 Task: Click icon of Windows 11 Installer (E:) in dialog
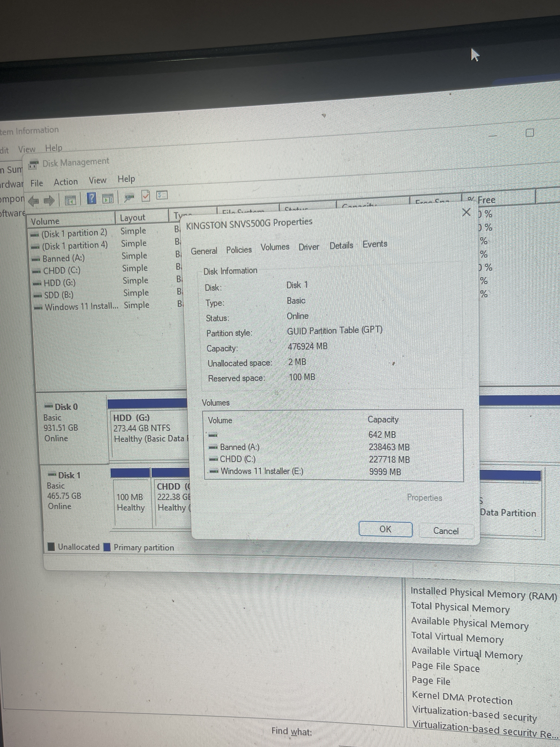[214, 472]
